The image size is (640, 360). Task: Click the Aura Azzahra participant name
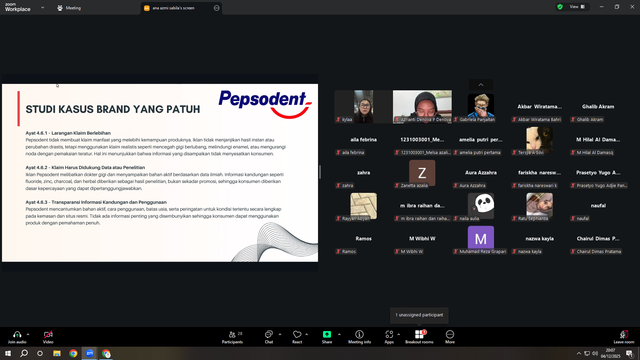[x=481, y=173]
